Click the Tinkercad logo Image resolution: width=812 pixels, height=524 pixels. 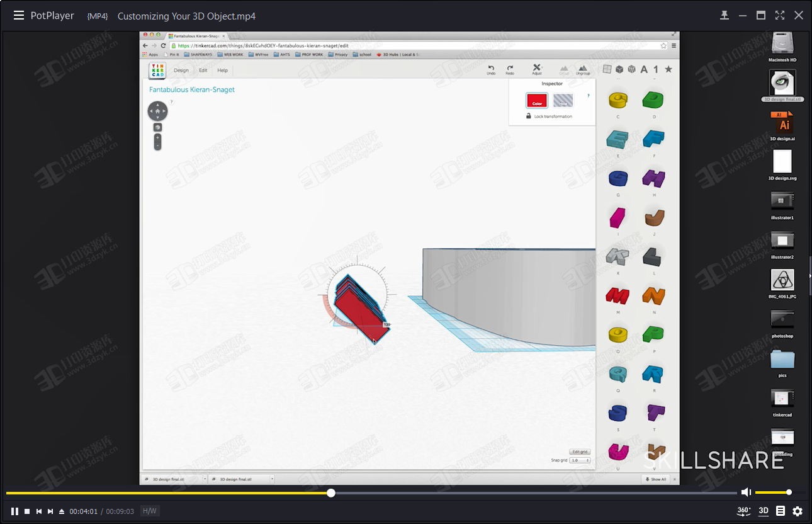[x=157, y=71]
